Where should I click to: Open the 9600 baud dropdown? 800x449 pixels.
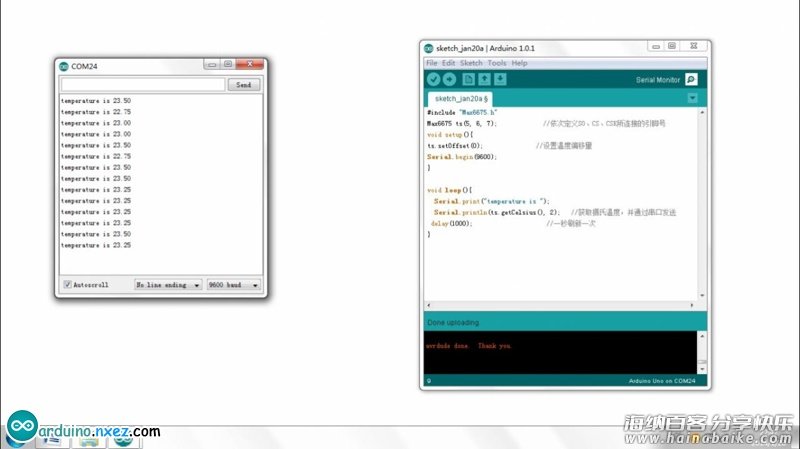point(234,285)
